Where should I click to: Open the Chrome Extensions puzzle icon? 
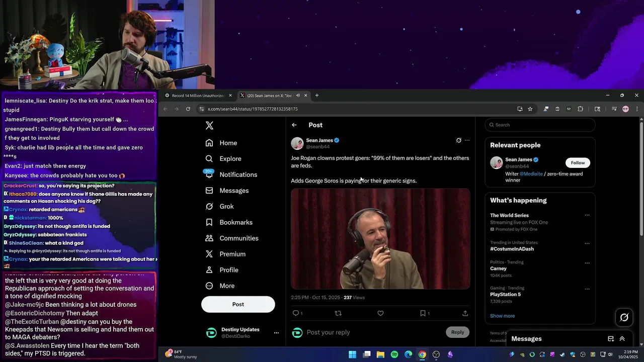click(x=580, y=109)
